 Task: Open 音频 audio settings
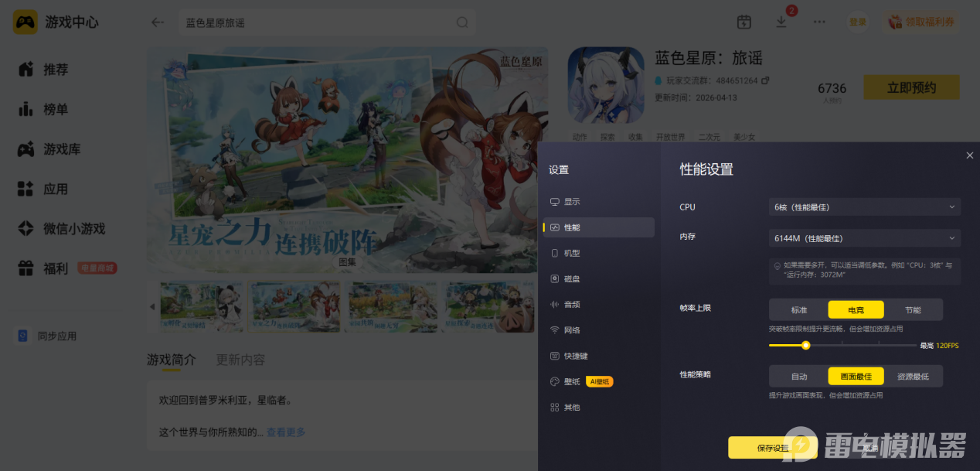click(598, 305)
